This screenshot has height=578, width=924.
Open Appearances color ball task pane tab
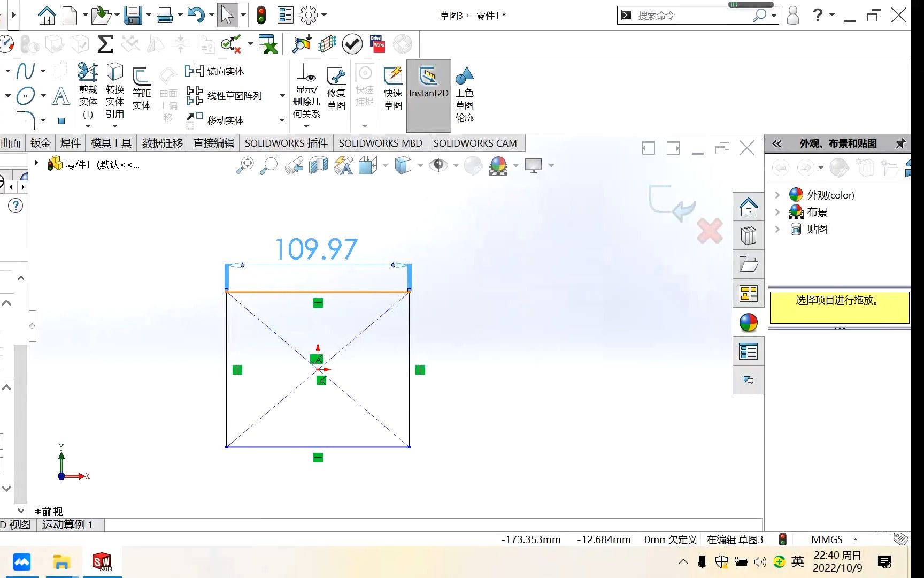749,323
